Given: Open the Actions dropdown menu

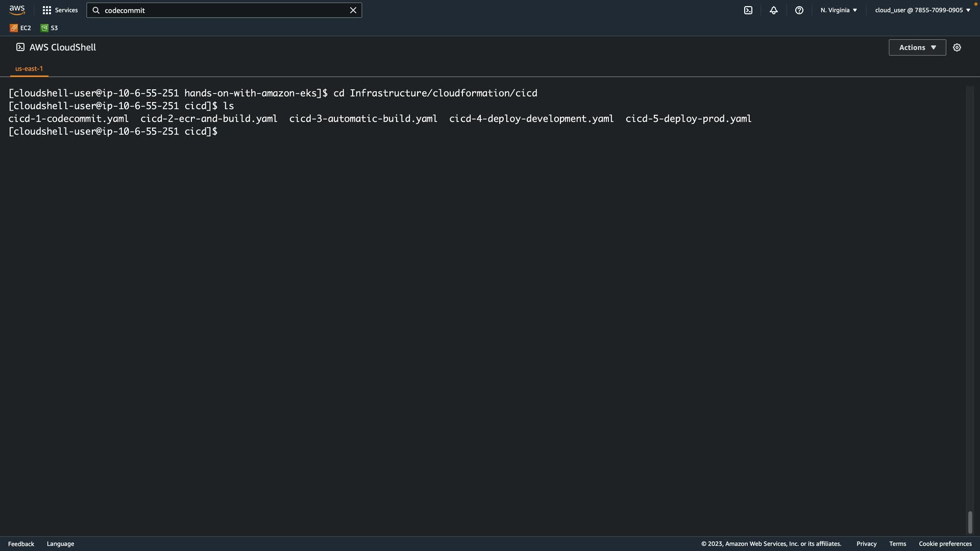Looking at the screenshot, I should 917,47.
